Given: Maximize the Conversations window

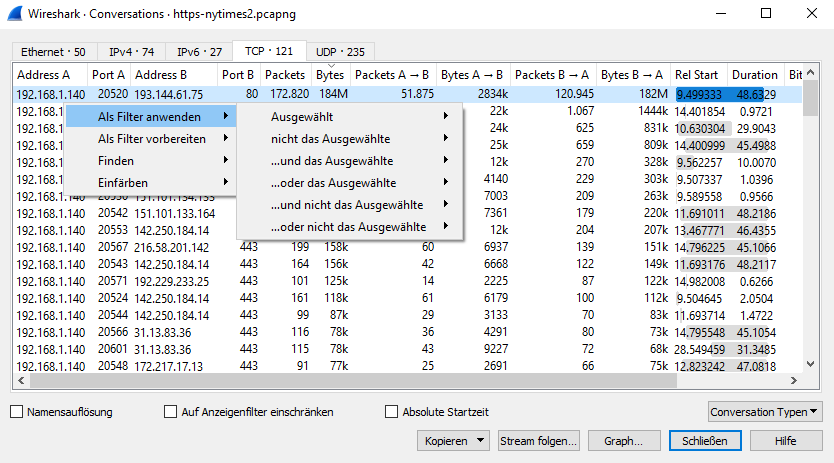Looking at the screenshot, I should click(766, 13).
